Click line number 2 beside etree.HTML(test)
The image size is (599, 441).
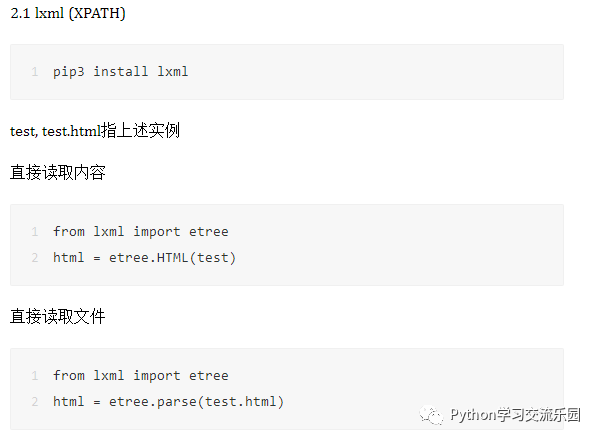coord(35,258)
